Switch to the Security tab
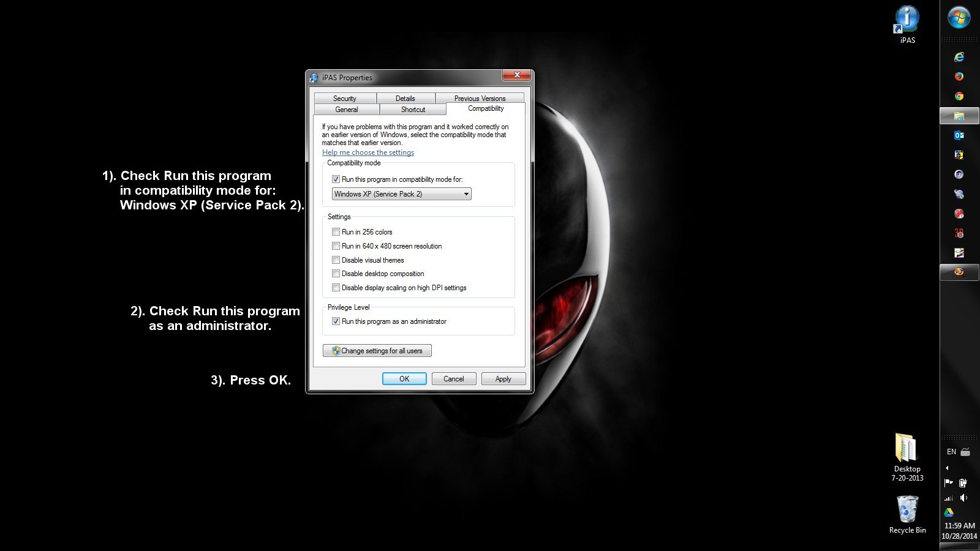 pos(345,99)
